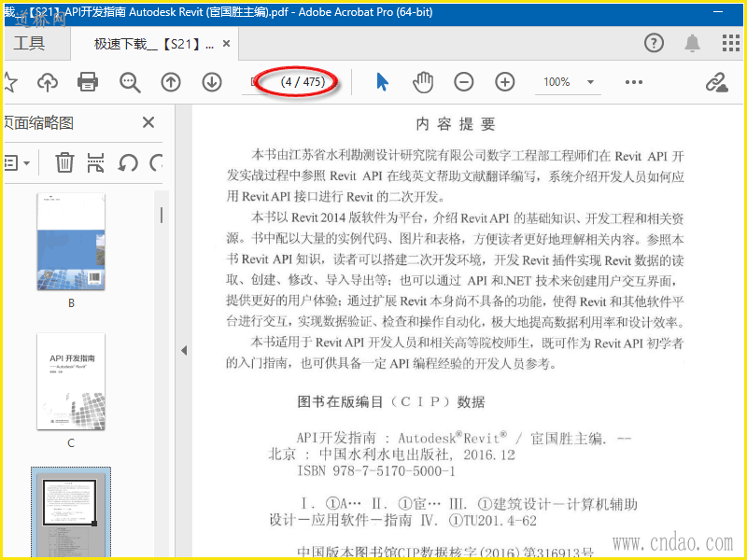The image size is (747, 560).
Task: Rotate page counterclockwise
Action: point(128,162)
